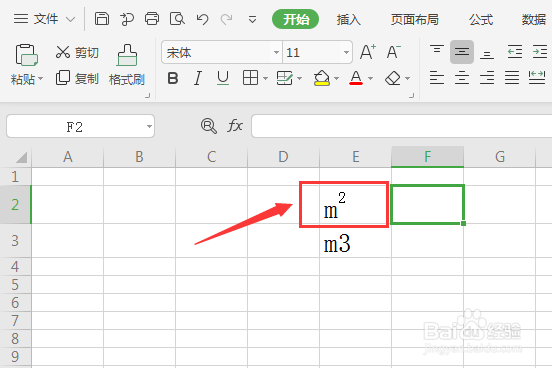Set bottom vertical alignment

point(487,55)
